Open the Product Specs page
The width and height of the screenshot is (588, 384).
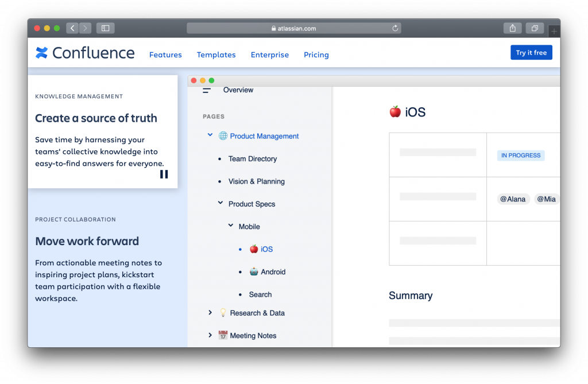(252, 204)
